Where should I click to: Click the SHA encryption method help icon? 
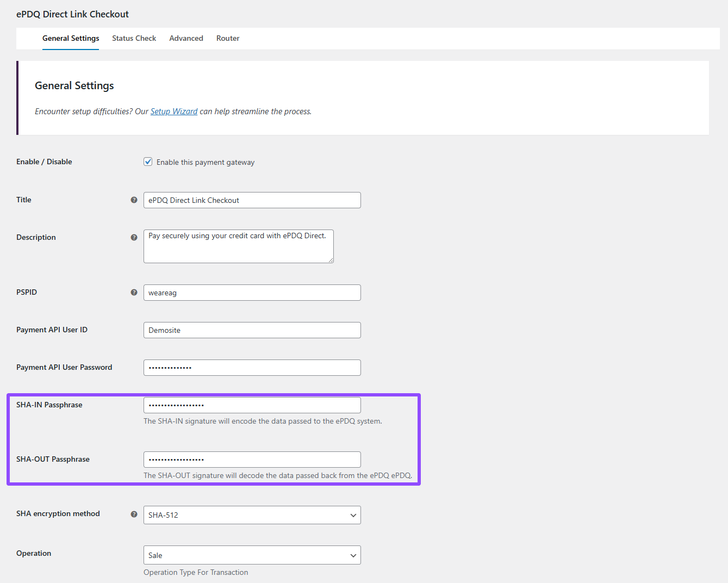pyautogui.click(x=134, y=514)
